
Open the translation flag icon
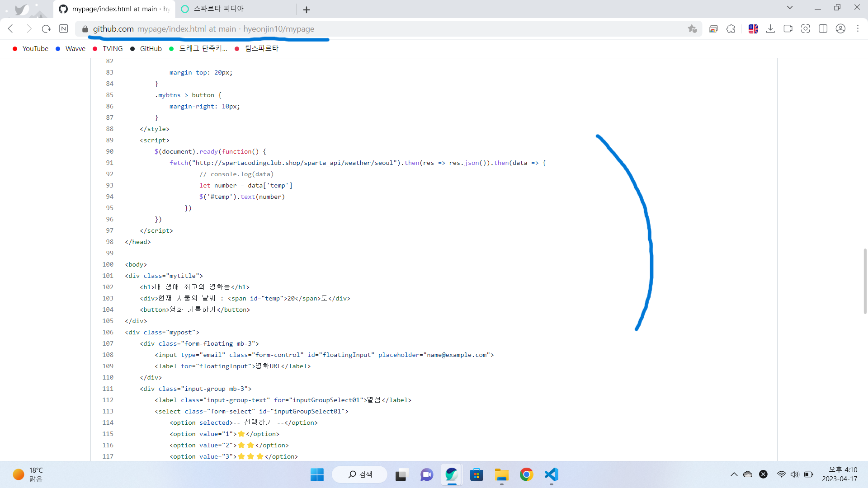click(x=753, y=29)
